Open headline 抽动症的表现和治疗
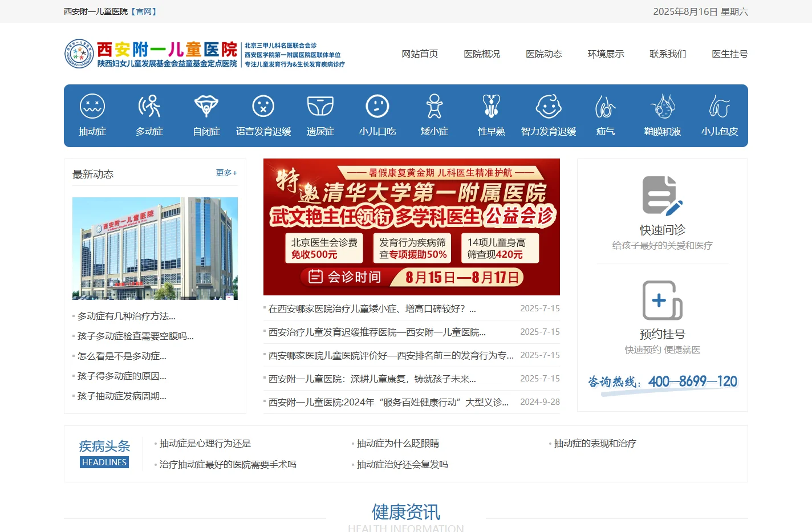 tap(595, 443)
